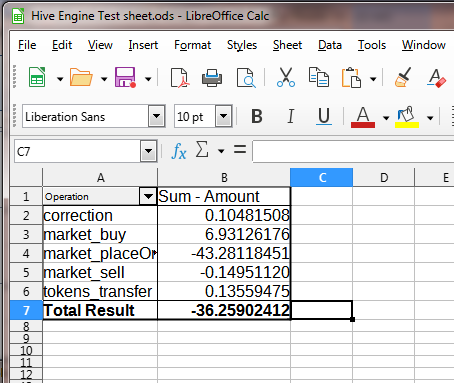Click the Copy icon

[319, 77]
